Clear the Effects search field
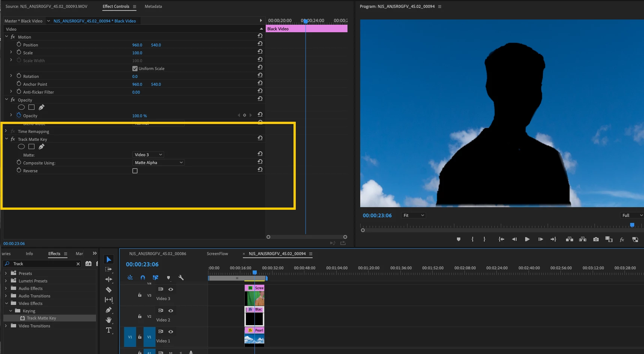The height and width of the screenshot is (354, 644). pyautogui.click(x=78, y=264)
